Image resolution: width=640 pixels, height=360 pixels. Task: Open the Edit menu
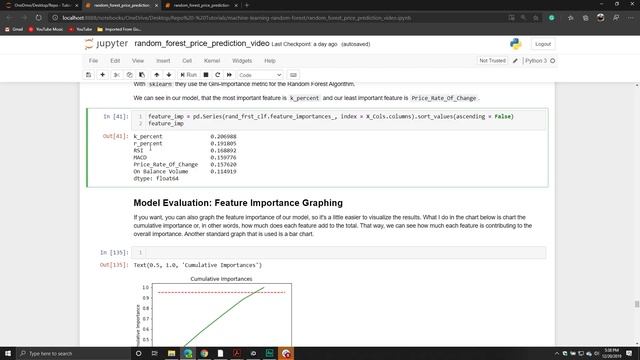click(115, 61)
